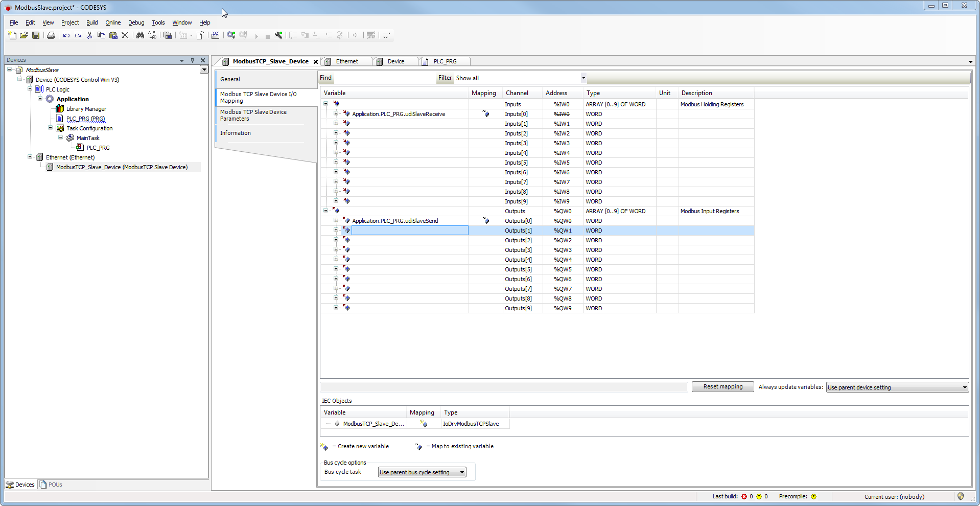The height and width of the screenshot is (506, 980).
Task: Click the Outputs[1] variable input field
Action: point(409,231)
